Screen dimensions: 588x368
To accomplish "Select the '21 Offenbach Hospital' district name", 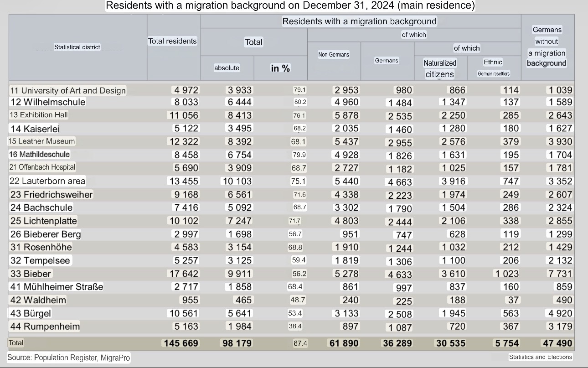I will 42,167.
